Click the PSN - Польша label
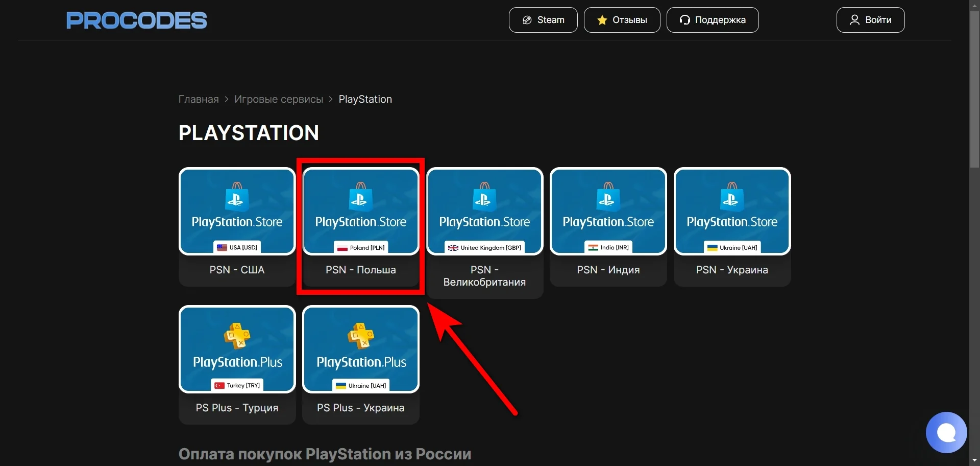The image size is (980, 466). coord(361,270)
